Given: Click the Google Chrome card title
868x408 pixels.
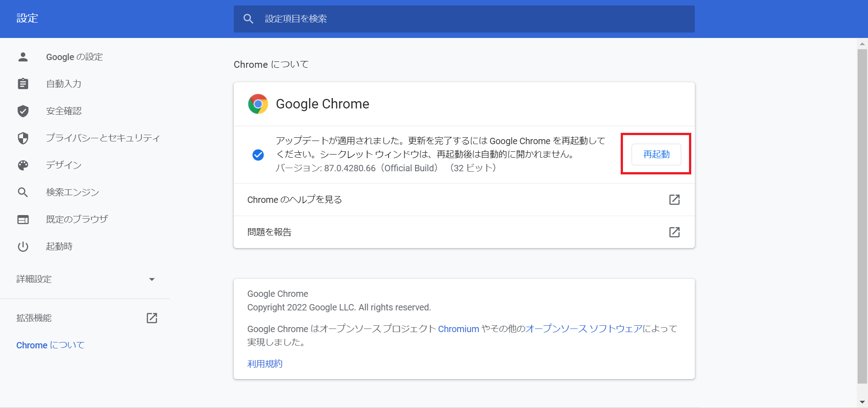Looking at the screenshot, I should 322,104.
